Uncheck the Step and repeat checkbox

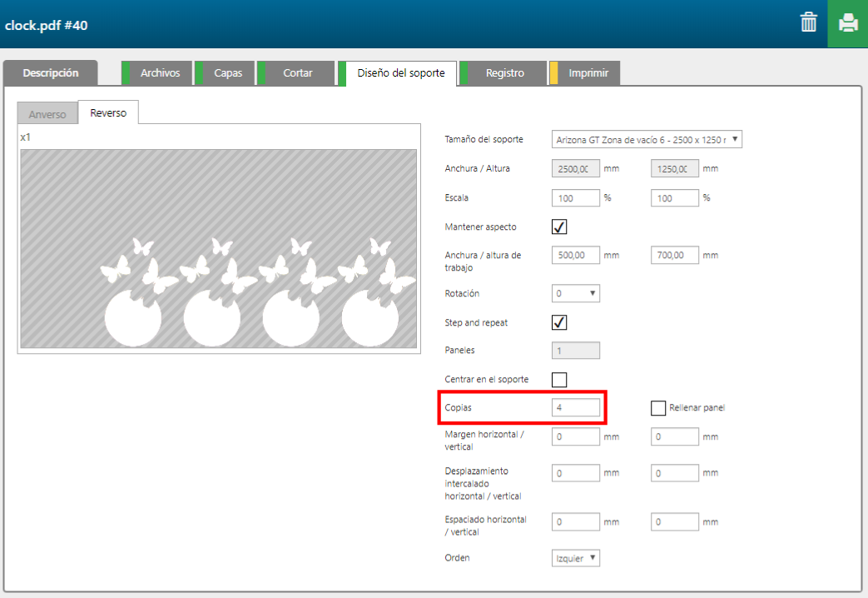click(x=559, y=322)
